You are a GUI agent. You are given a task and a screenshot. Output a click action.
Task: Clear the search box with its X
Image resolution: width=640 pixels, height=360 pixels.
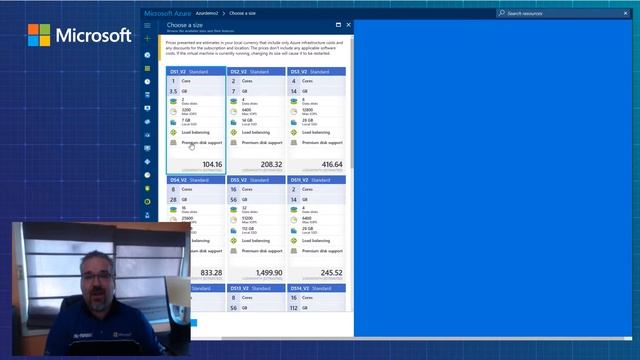tap(626, 13)
